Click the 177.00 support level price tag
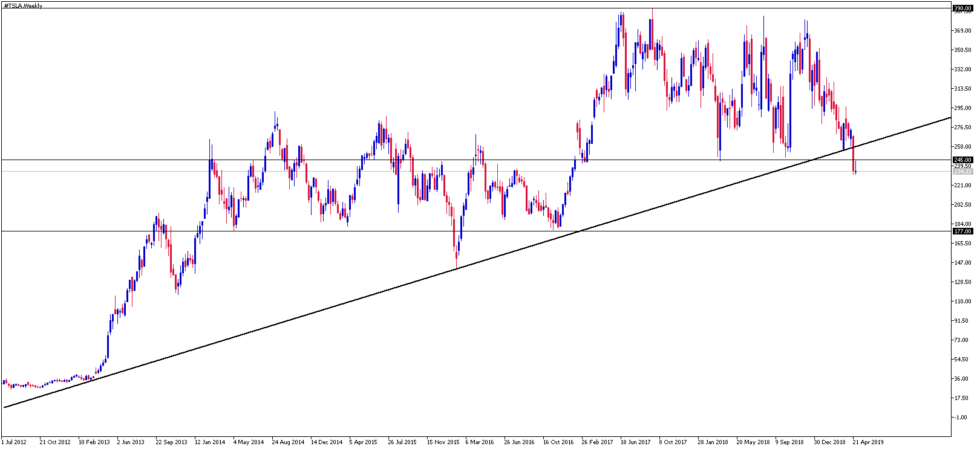980x449 pixels. (x=962, y=231)
